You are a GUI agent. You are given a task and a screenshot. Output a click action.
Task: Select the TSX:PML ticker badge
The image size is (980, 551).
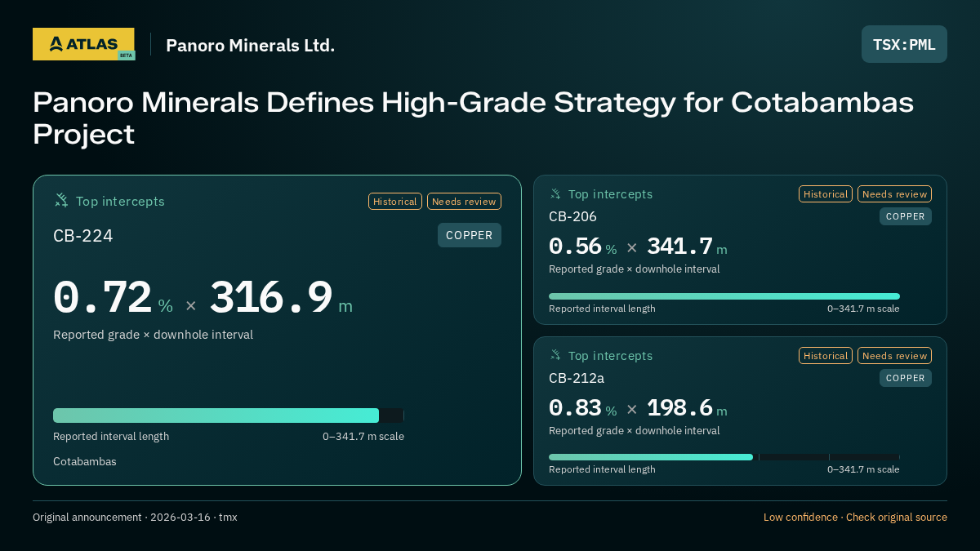(904, 44)
